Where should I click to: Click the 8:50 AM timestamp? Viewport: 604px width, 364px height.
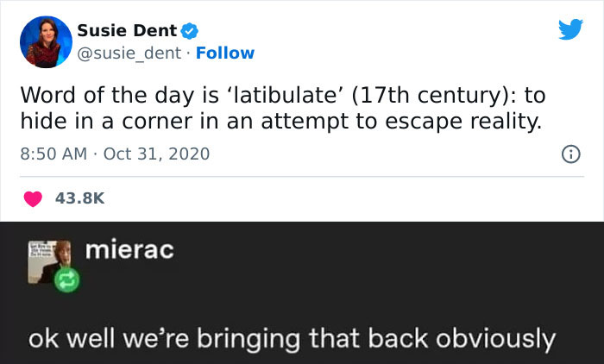[53, 155]
